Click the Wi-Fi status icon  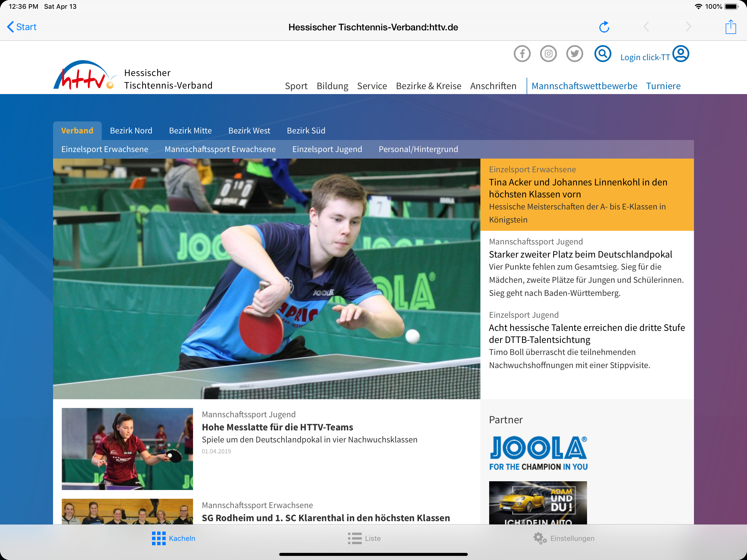698,6
